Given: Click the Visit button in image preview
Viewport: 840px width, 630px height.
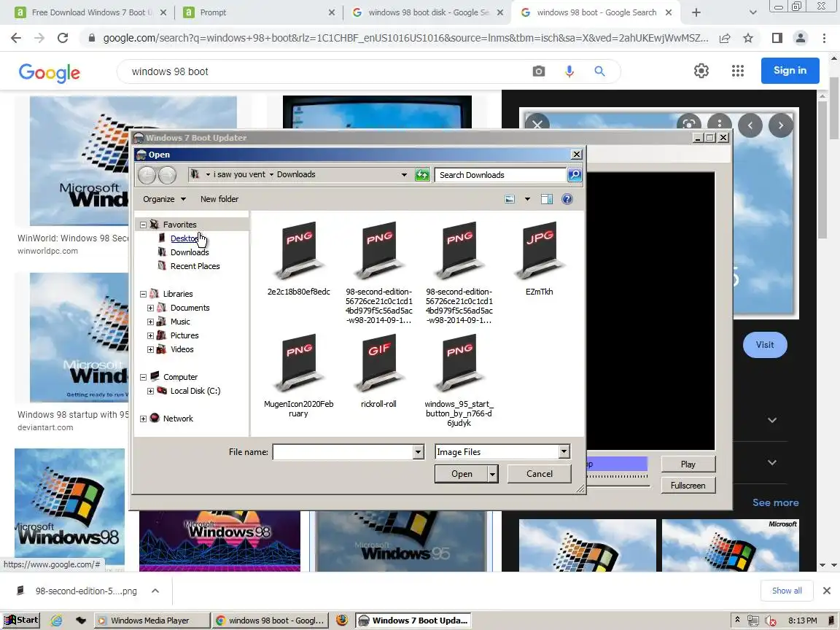Looking at the screenshot, I should tap(764, 345).
